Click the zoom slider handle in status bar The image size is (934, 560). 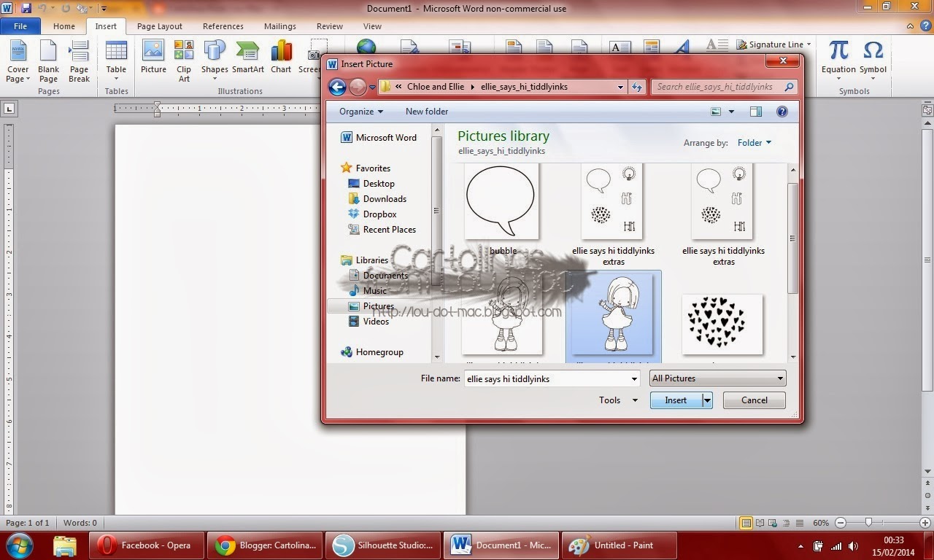coord(868,523)
